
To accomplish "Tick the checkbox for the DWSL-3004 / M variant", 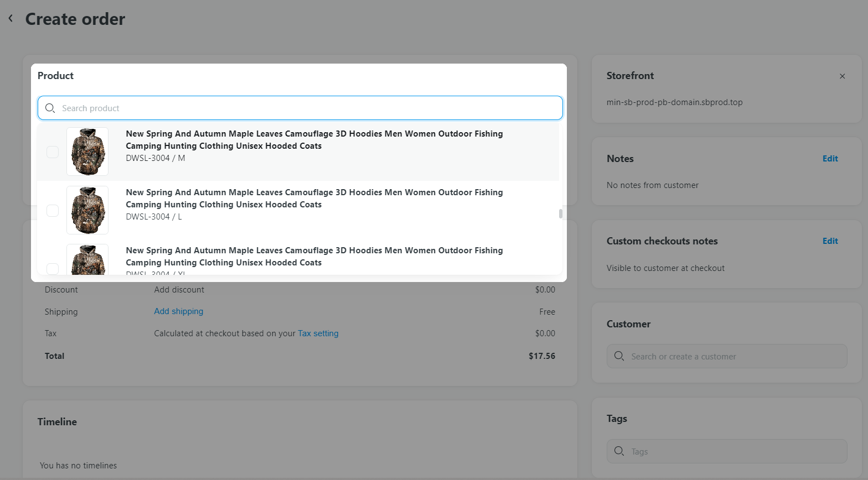I will coord(53,152).
